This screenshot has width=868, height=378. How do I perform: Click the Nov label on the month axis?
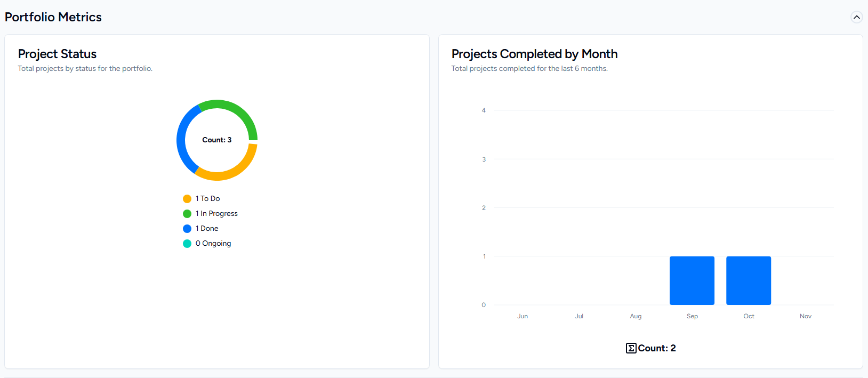806,316
